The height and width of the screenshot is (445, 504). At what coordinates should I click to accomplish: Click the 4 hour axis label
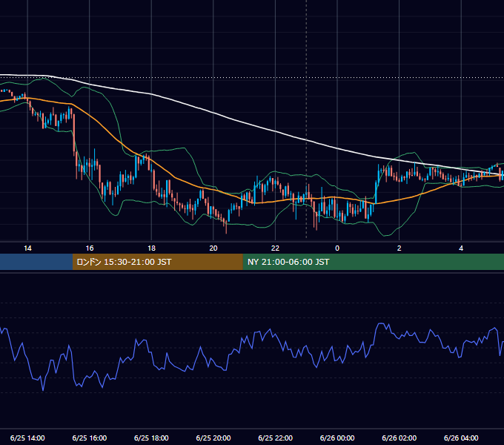pyautogui.click(x=461, y=248)
